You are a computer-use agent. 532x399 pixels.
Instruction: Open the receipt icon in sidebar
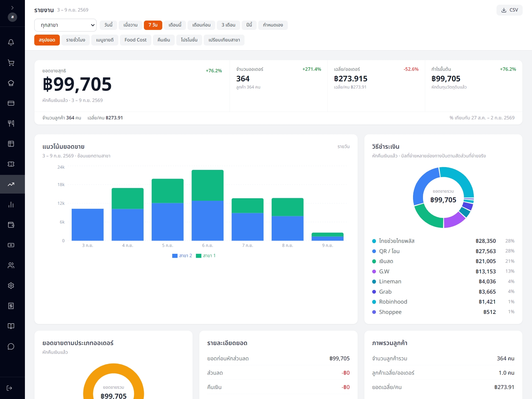[11, 306]
